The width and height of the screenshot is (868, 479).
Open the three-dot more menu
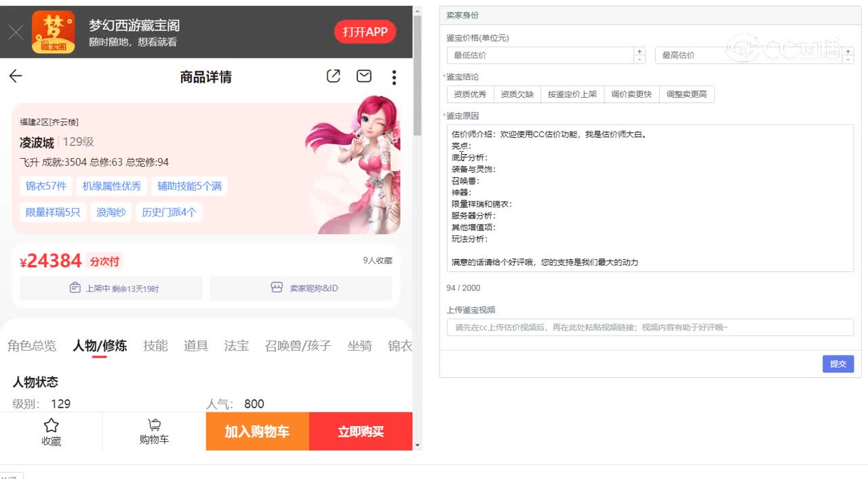tap(394, 77)
